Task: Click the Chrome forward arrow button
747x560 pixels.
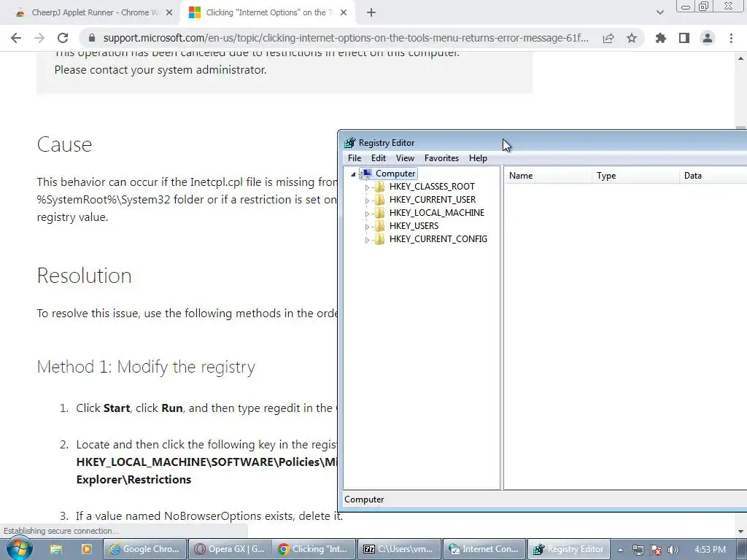Action: (39, 38)
